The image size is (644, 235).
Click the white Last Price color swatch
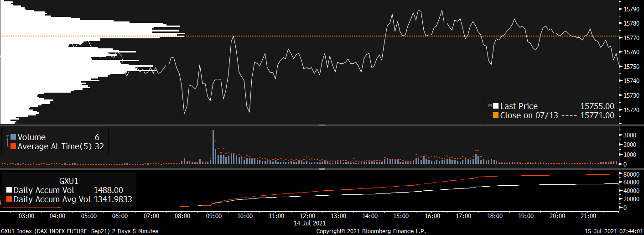[x=496, y=106]
